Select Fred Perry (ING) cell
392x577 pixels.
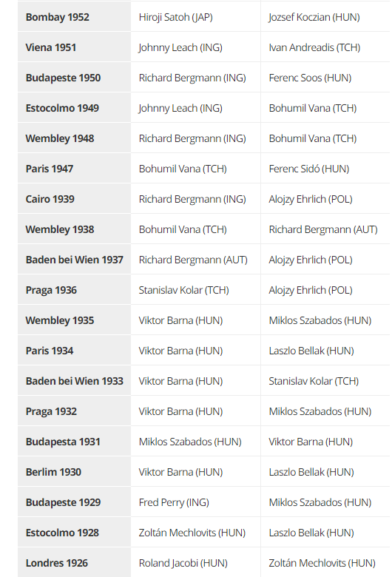tap(195, 502)
